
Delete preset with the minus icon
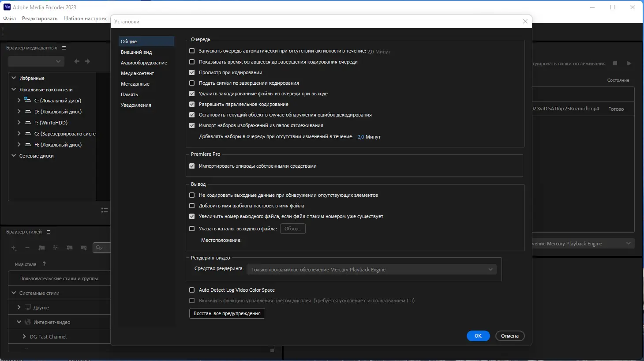tap(27, 248)
